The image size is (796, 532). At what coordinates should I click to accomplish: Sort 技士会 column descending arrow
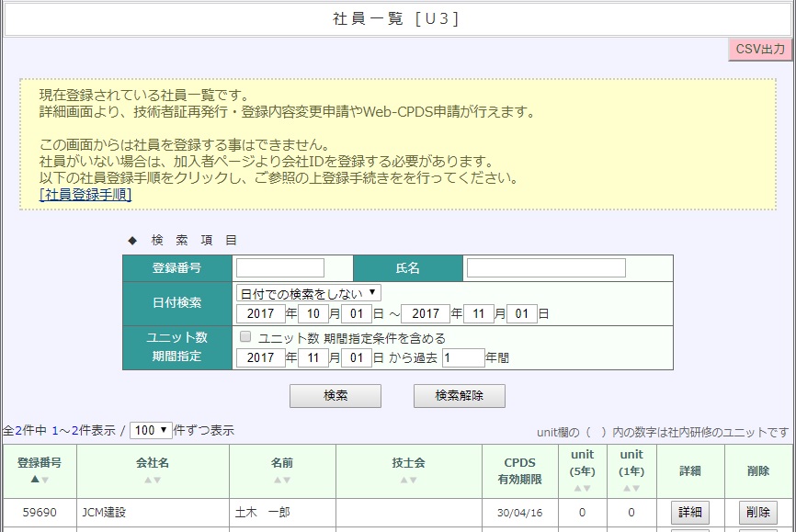click(414, 480)
